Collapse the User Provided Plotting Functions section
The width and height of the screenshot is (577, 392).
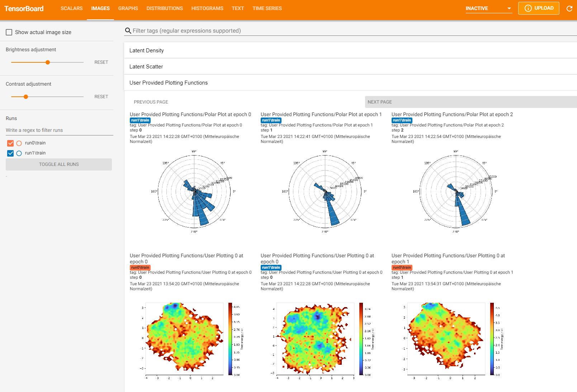point(350,83)
